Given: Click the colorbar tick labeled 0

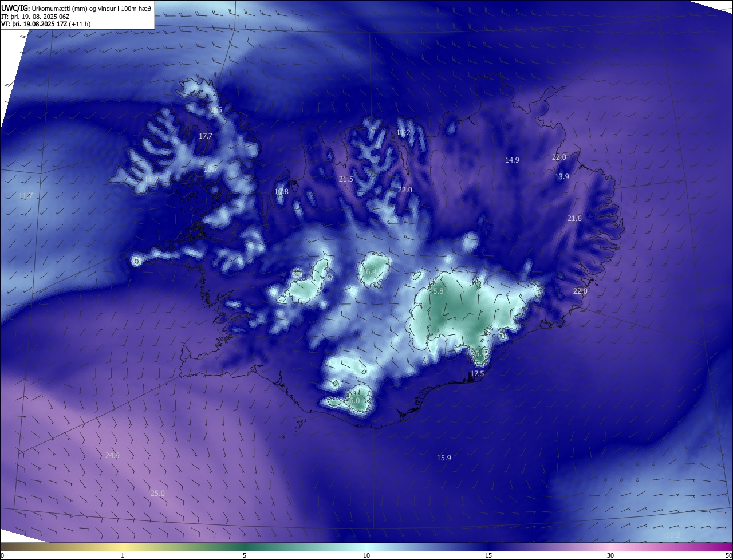Looking at the screenshot, I should coord(2,555).
